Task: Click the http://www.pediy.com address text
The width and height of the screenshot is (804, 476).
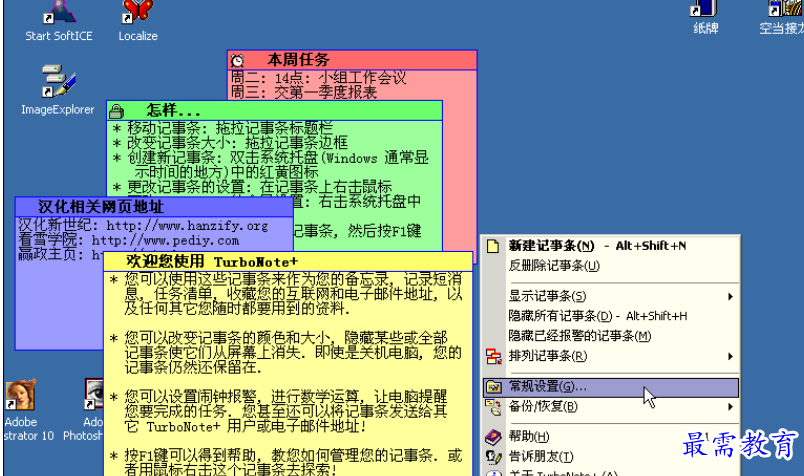Action: pos(165,240)
